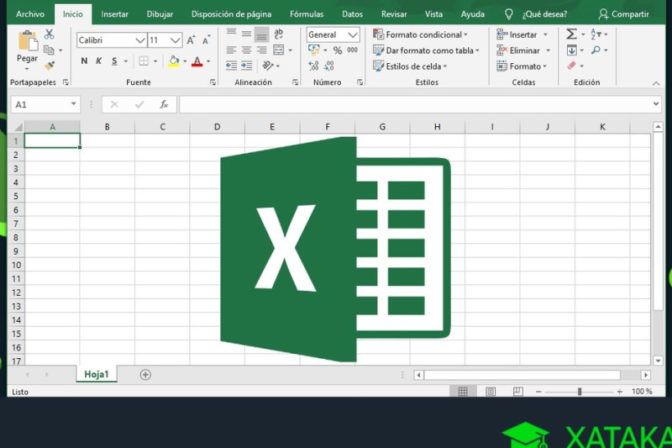Open Estilos de celda menu
Viewport: 672px width, 448px height.
(410, 66)
